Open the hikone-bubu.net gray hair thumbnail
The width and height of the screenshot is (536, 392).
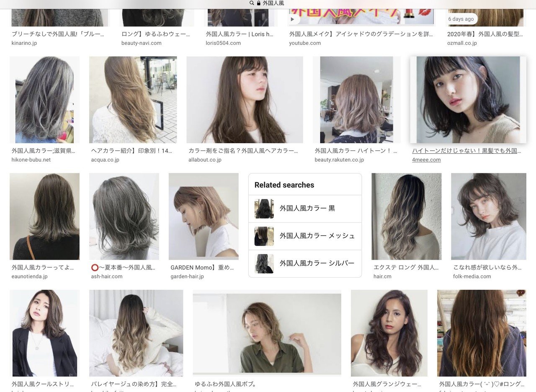tap(44, 100)
